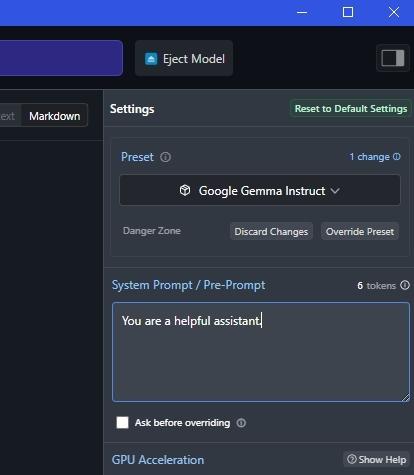Click the system prompt text area
This screenshot has width=414, height=475.
(x=261, y=352)
